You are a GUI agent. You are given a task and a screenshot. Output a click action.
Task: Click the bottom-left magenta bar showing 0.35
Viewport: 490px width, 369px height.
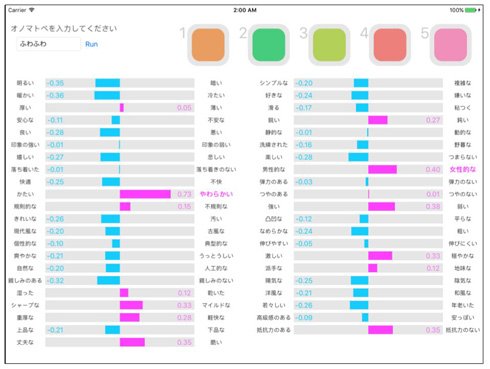click(132, 342)
